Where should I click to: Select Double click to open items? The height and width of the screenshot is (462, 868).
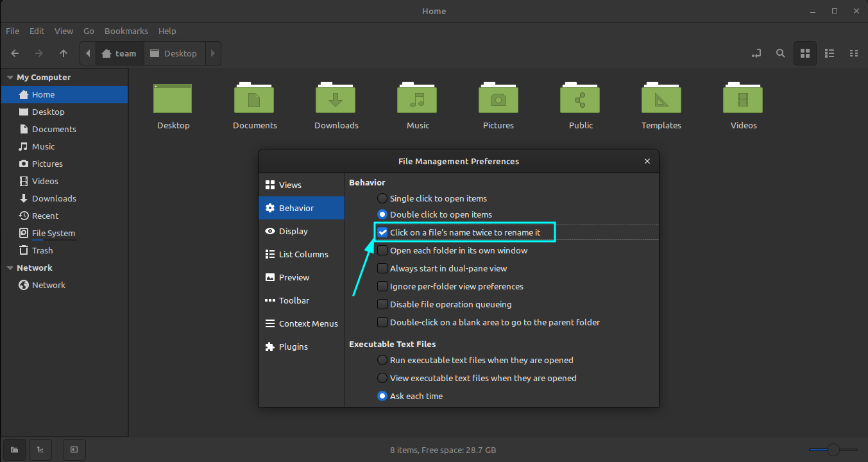(435, 214)
